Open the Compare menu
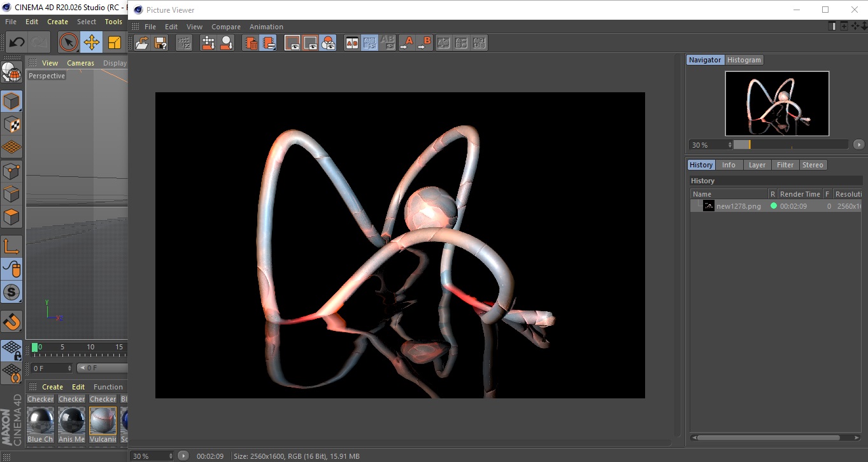 click(226, 27)
